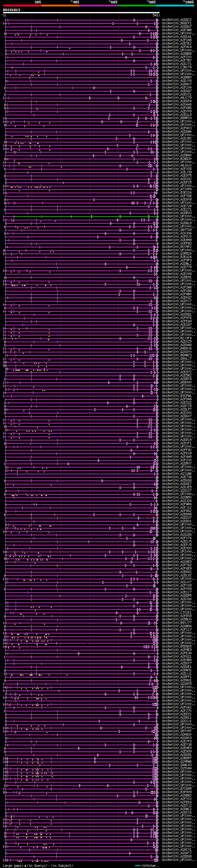197x868 pixels.
Task: Select hit UniRef100_A2FH03
Action: click(177, 128)
